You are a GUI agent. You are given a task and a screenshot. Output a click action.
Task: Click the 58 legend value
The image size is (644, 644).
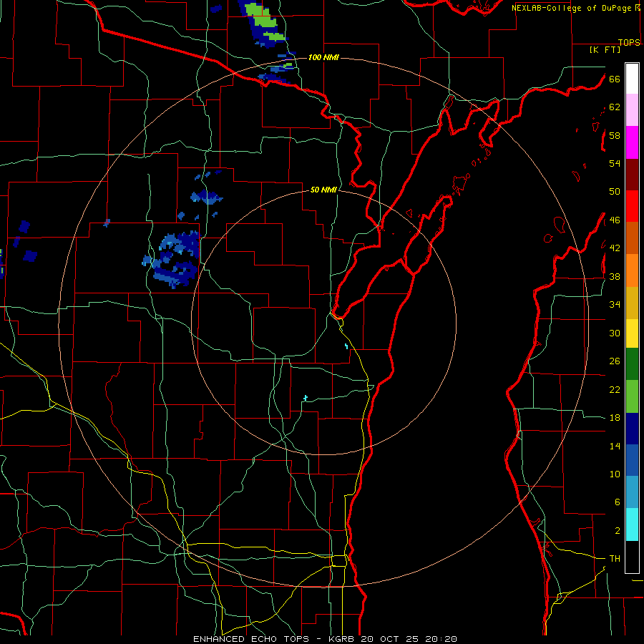615,135
